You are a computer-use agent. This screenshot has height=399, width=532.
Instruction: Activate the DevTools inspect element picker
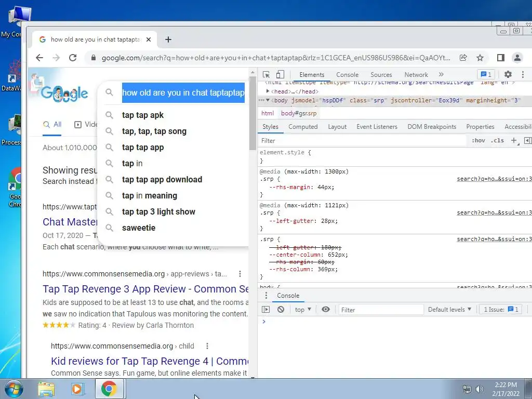267,75
